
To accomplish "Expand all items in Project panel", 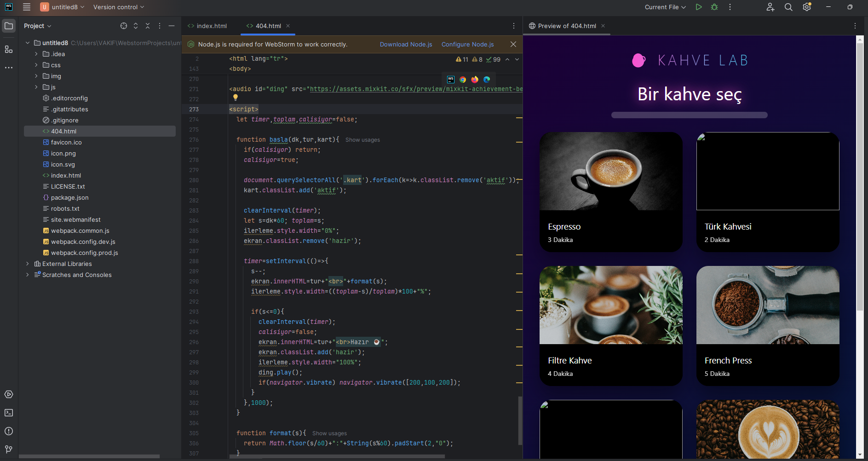I will coord(136,26).
